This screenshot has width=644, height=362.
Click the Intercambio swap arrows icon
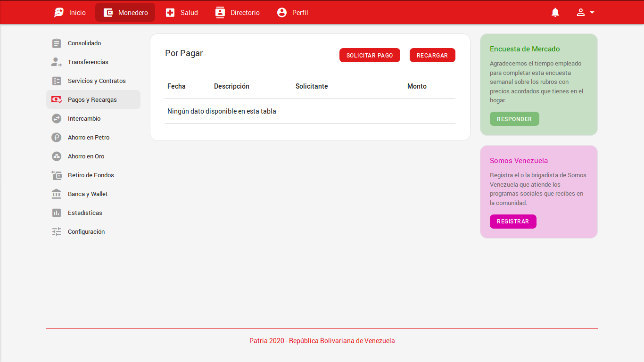(57, 119)
